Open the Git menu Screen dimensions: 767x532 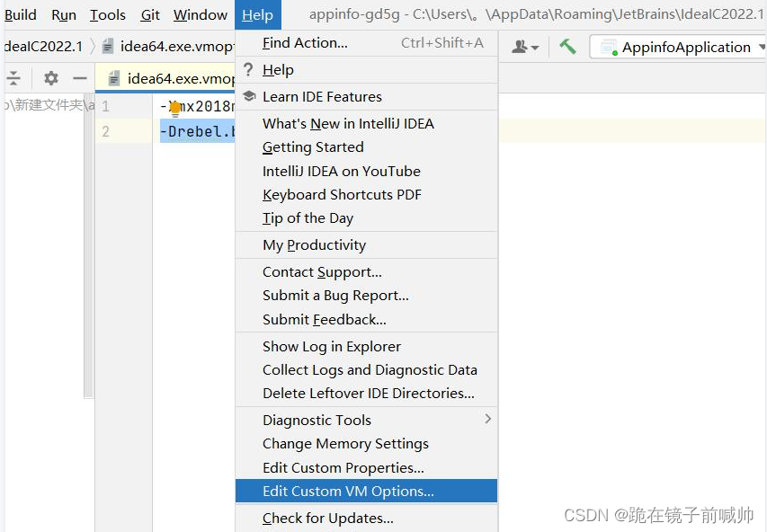point(150,15)
